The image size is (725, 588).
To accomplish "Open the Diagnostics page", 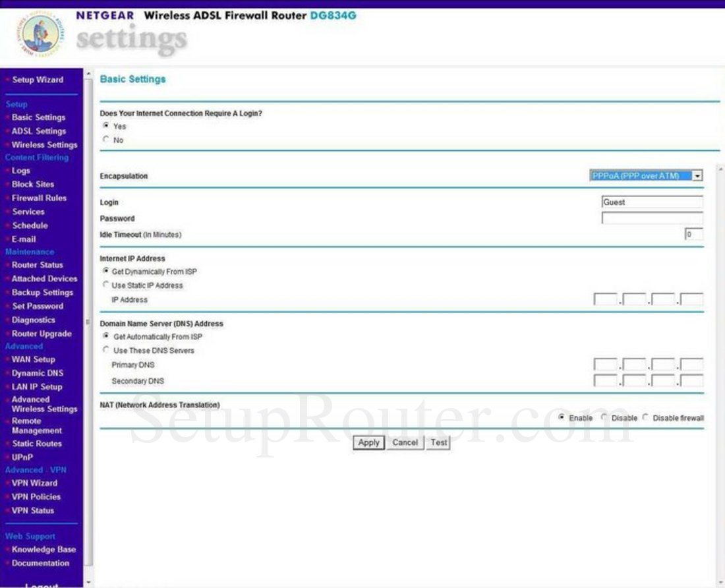I will click(34, 320).
